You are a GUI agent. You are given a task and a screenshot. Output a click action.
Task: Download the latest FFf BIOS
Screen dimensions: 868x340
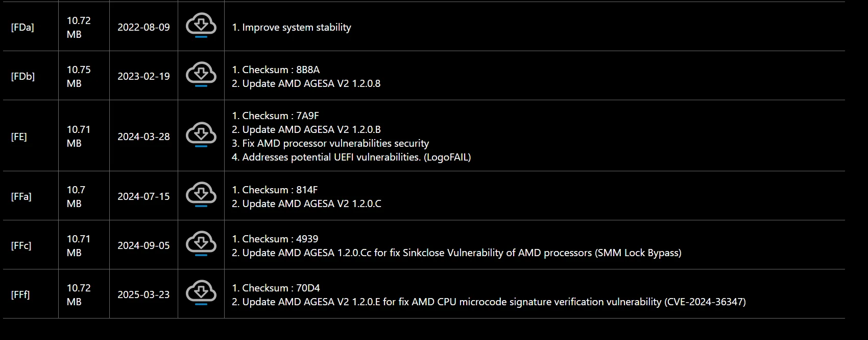(201, 292)
